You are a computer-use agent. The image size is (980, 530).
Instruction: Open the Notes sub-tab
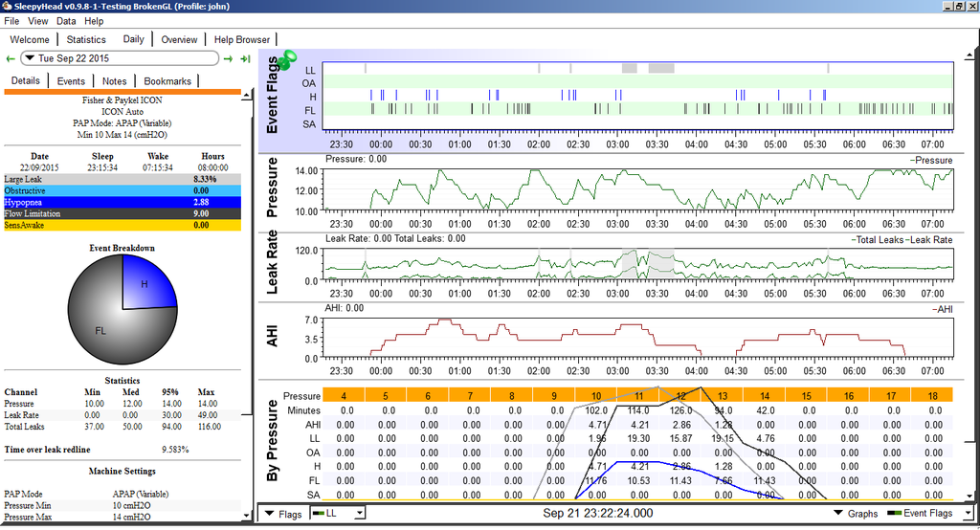point(115,81)
